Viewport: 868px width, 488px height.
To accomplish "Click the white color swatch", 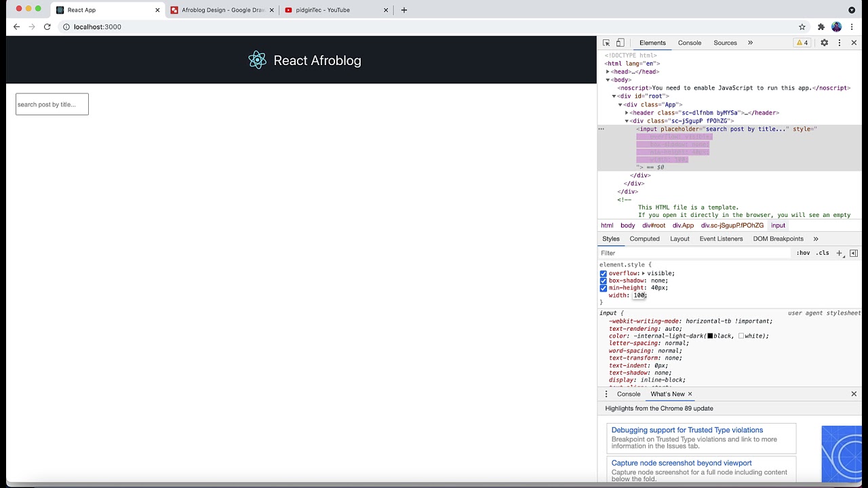I will click(741, 335).
